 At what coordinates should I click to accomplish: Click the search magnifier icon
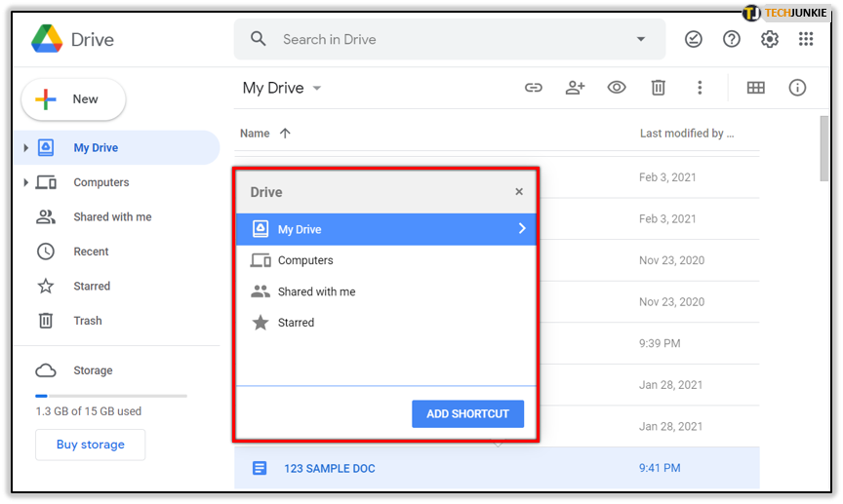click(258, 39)
